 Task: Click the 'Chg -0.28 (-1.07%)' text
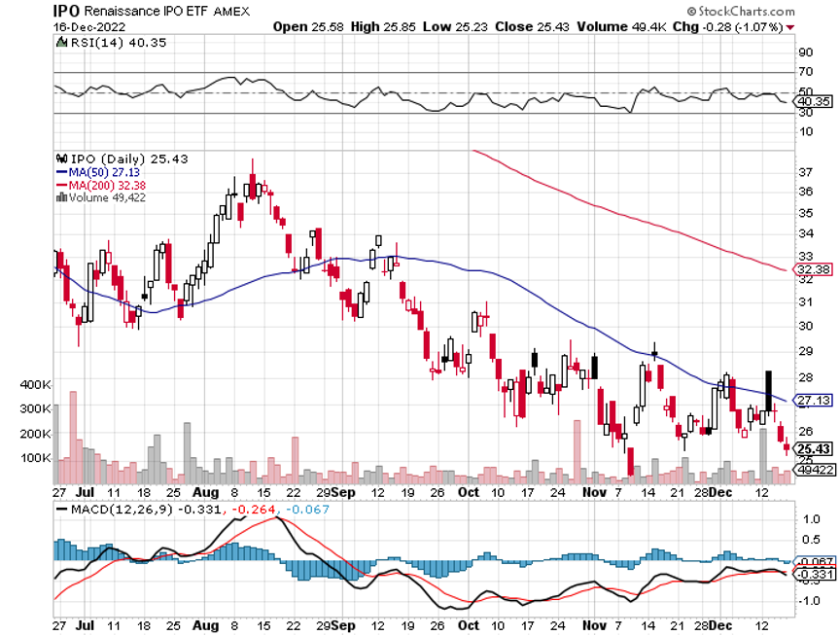click(x=728, y=27)
